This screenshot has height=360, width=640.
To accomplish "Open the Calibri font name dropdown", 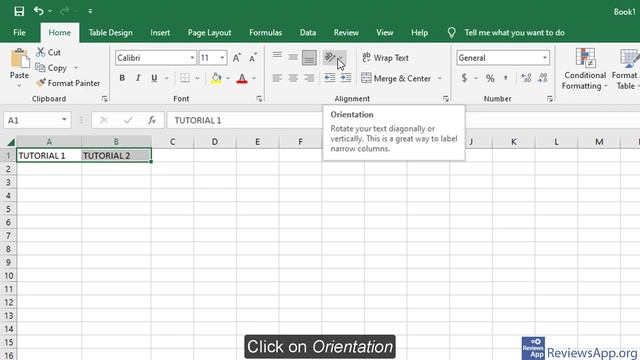I will pos(192,58).
